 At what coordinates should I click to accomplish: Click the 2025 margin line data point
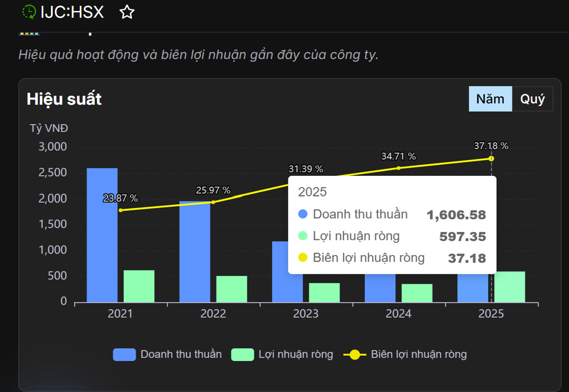click(x=491, y=159)
